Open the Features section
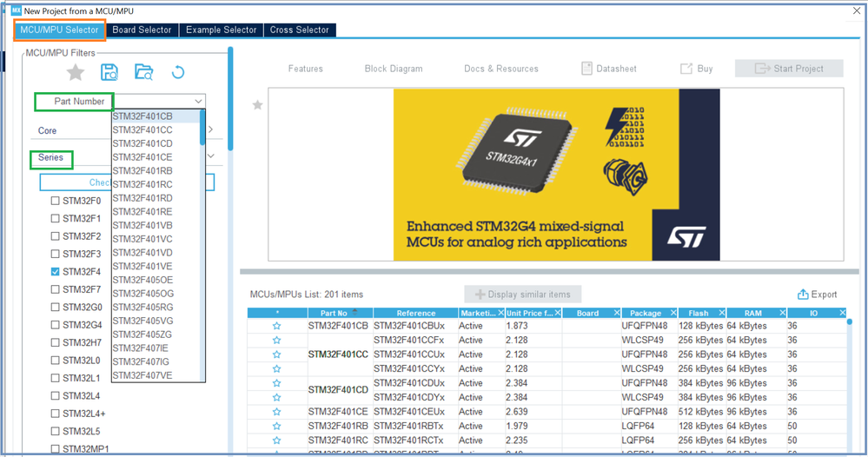The height and width of the screenshot is (457, 868). (x=306, y=69)
